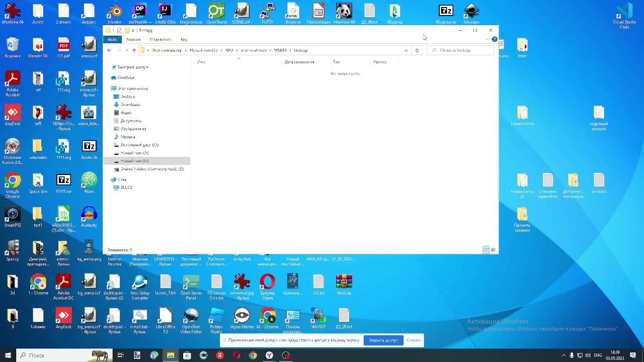Select the WinSCP desktop shortcut
This screenshot has height=362, width=644.
(x=318, y=318)
